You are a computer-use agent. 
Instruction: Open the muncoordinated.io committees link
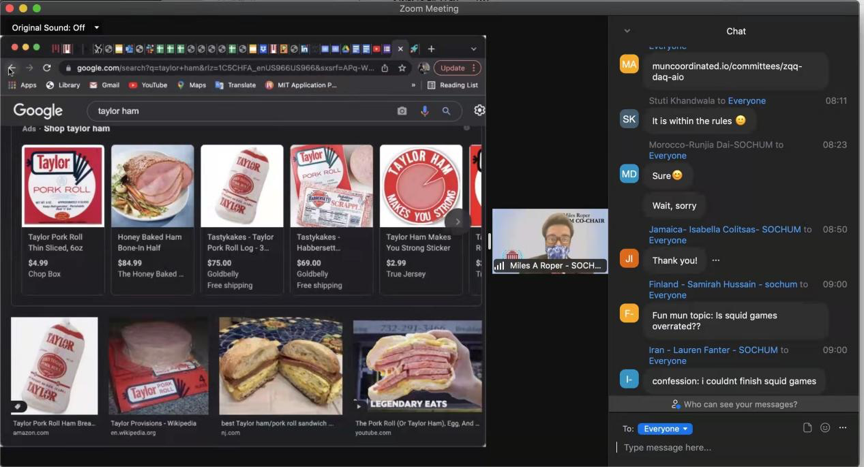[727, 71]
